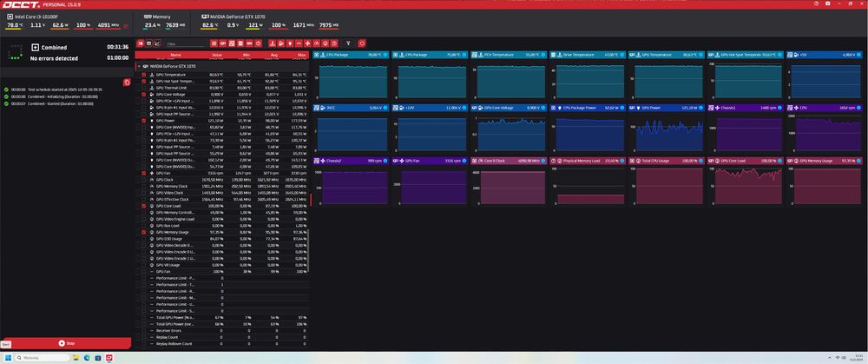Stop the running test
The image size is (868, 364).
point(66,343)
